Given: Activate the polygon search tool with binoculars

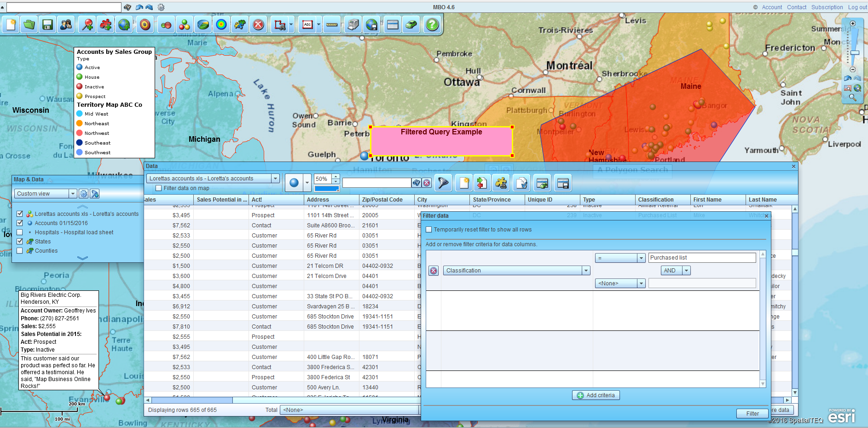Looking at the screenshot, I should coord(279,24).
